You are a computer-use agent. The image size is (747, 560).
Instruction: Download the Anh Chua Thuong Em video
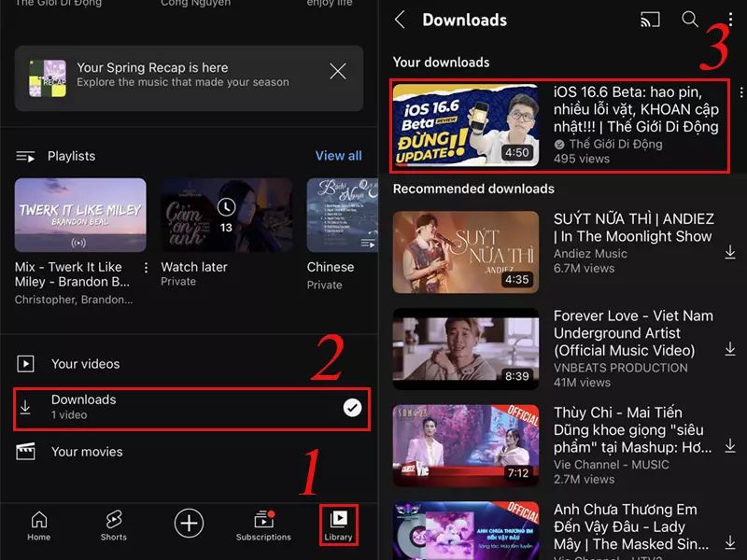click(x=730, y=542)
